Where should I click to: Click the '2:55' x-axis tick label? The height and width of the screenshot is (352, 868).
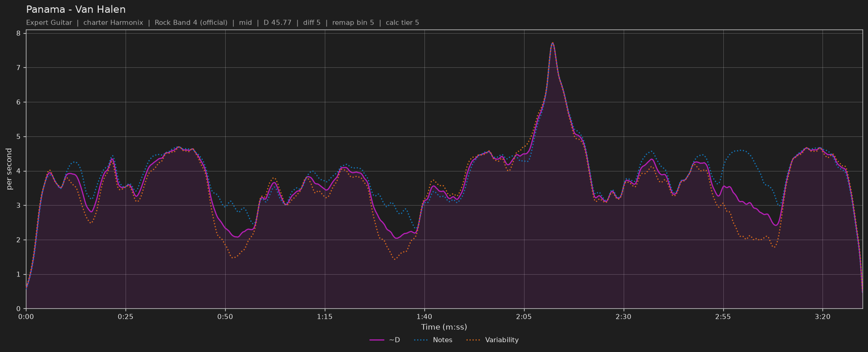tap(723, 317)
